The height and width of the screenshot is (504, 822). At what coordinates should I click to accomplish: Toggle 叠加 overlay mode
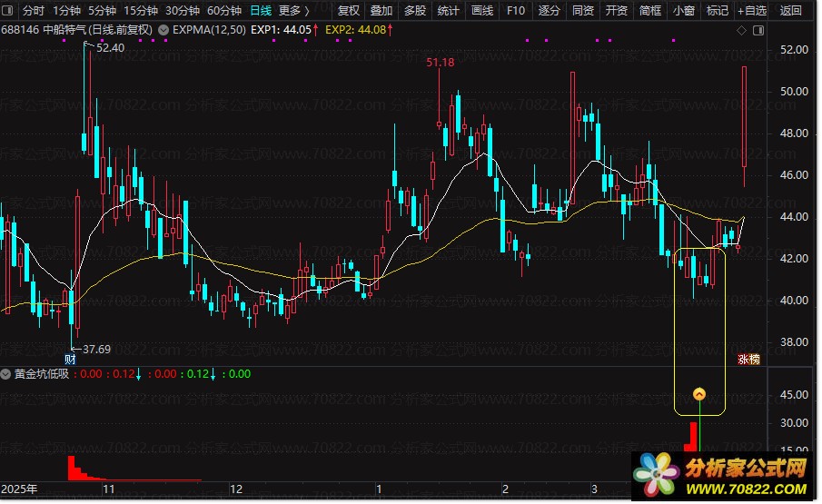381,11
